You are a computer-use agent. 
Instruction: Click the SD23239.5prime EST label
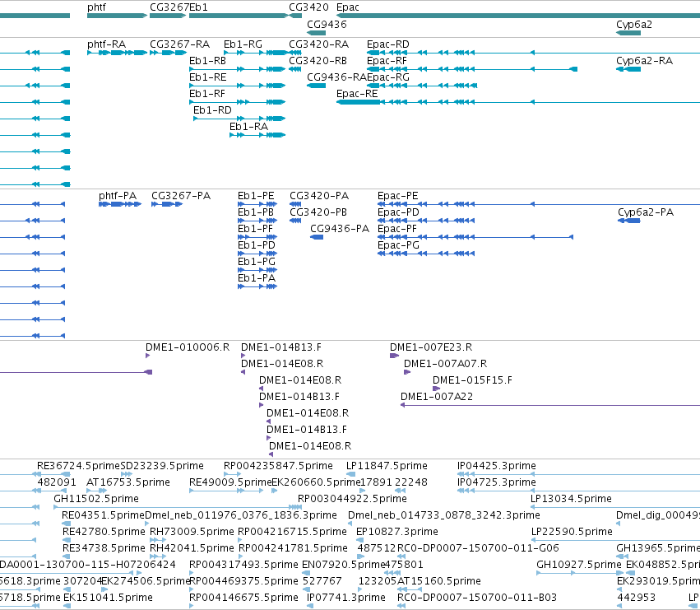(162, 466)
